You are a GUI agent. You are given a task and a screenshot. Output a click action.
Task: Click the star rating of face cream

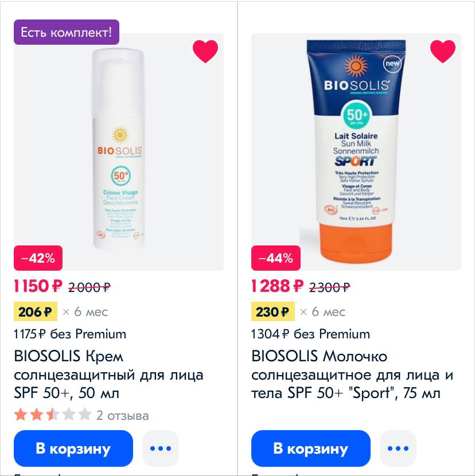[53, 415]
